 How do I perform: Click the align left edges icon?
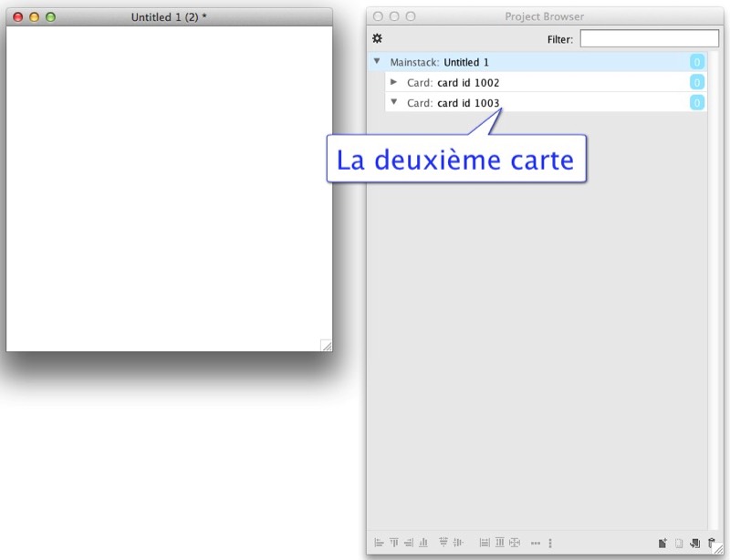[x=379, y=543]
